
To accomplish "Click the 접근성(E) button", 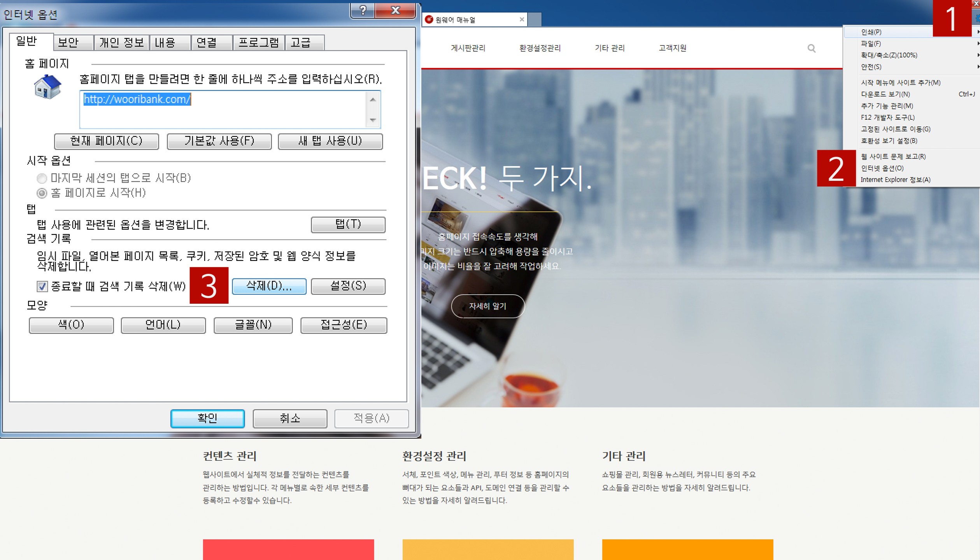I will 344,325.
